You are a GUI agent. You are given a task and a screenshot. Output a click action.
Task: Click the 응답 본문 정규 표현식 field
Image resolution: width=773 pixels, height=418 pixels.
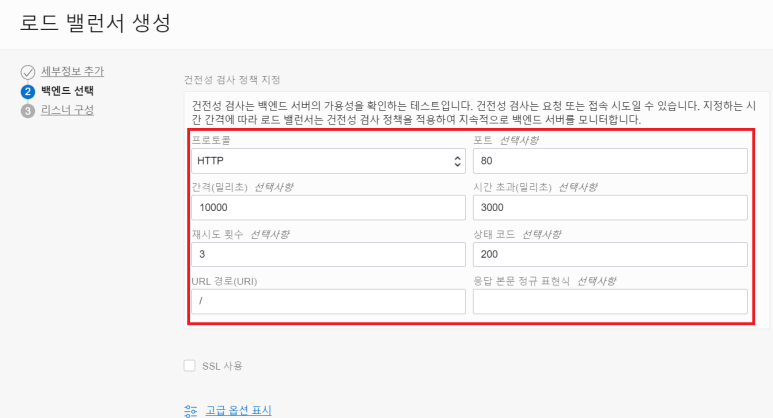pyautogui.click(x=610, y=301)
